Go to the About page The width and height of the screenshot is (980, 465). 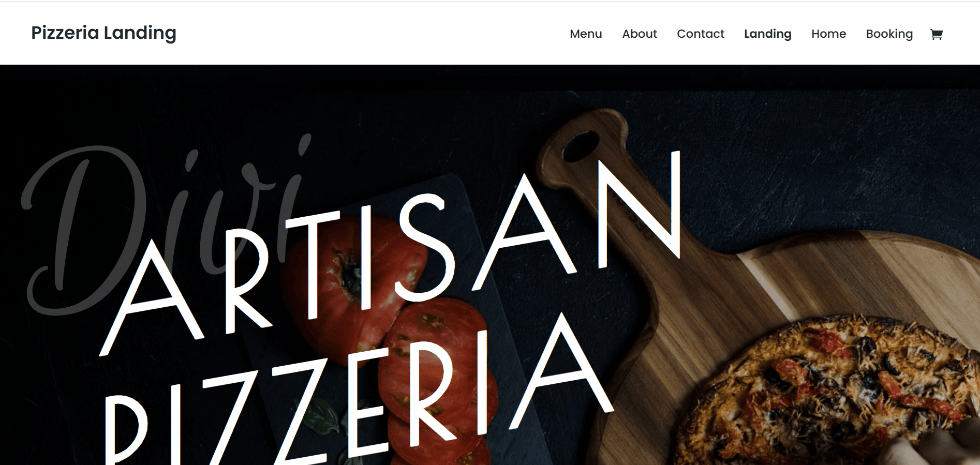pyautogui.click(x=640, y=34)
